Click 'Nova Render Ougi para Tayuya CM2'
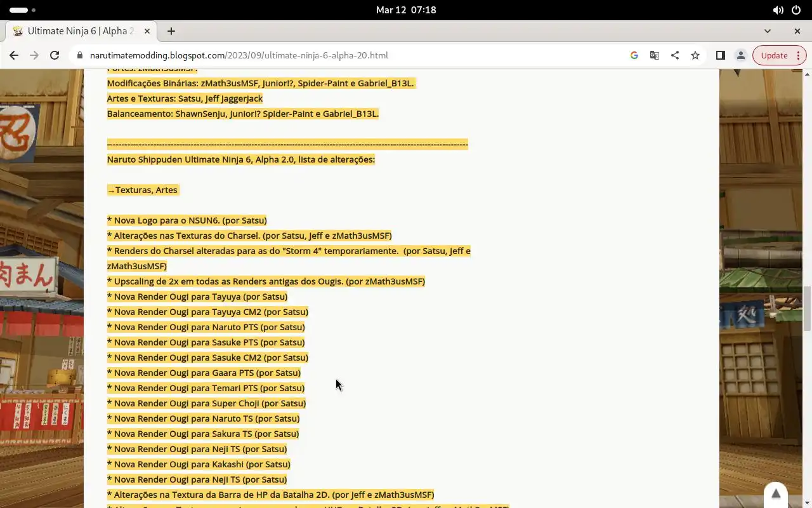This screenshot has width=812, height=508. [207, 312]
